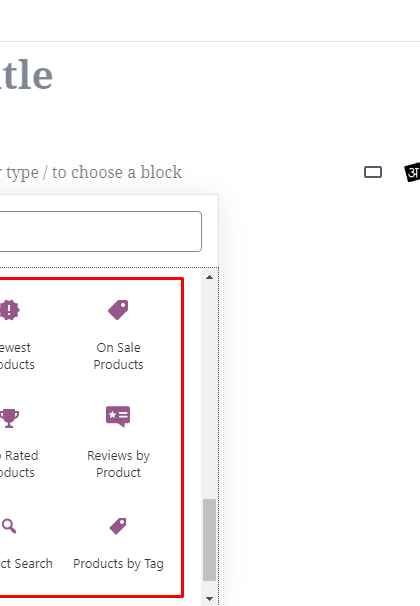Click the "type / to choose a block" paragraph

click(91, 172)
